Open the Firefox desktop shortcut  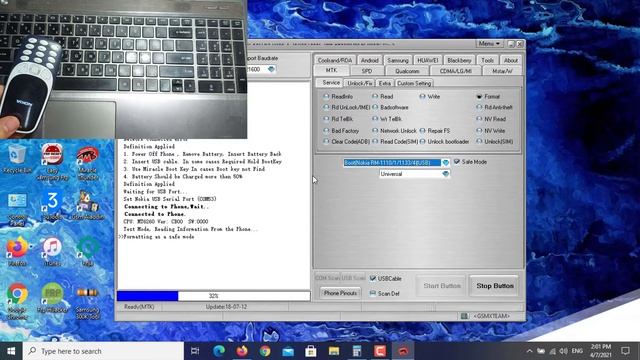[17, 252]
